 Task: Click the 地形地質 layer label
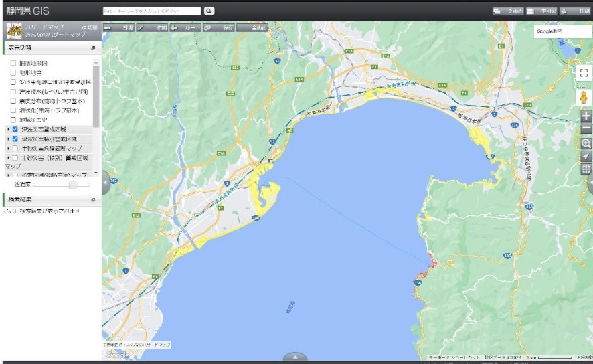pyautogui.click(x=31, y=72)
